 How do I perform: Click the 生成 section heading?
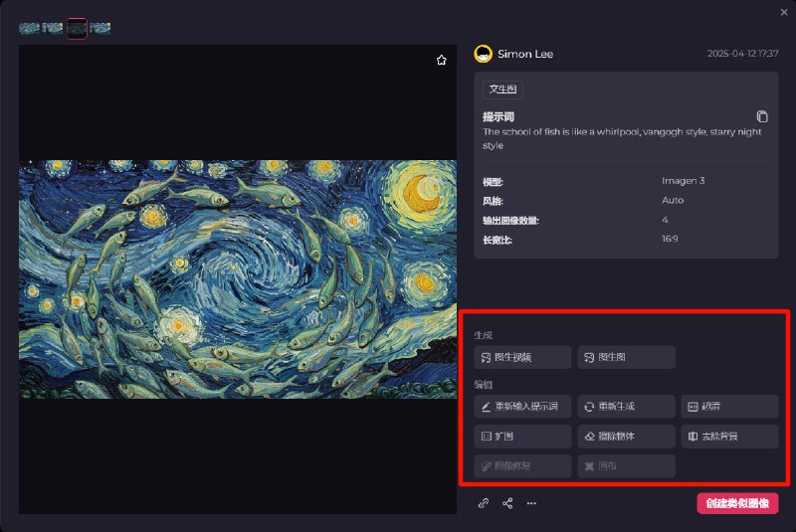pos(483,335)
